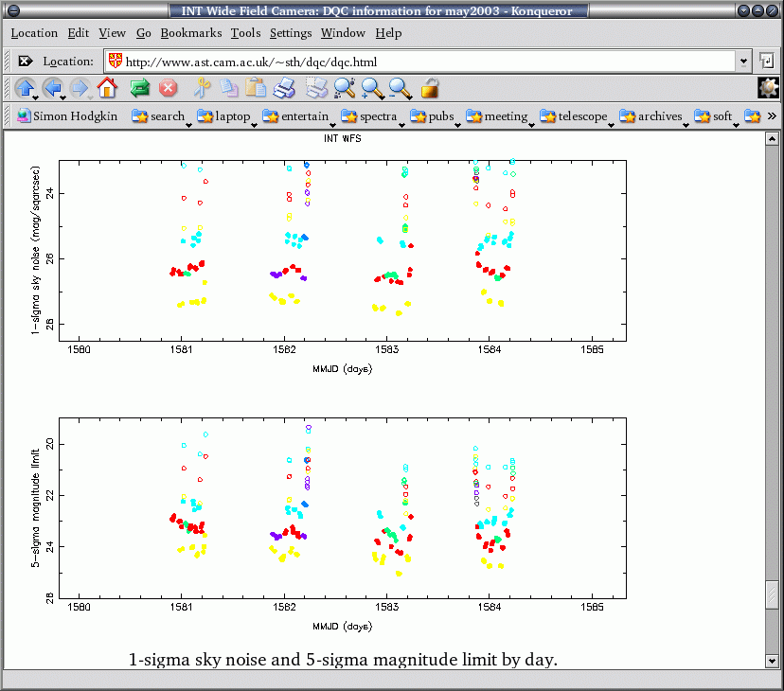Expand the Location URL history dropdown
The width and height of the screenshot is (784, 691).
tap(743, 61)
